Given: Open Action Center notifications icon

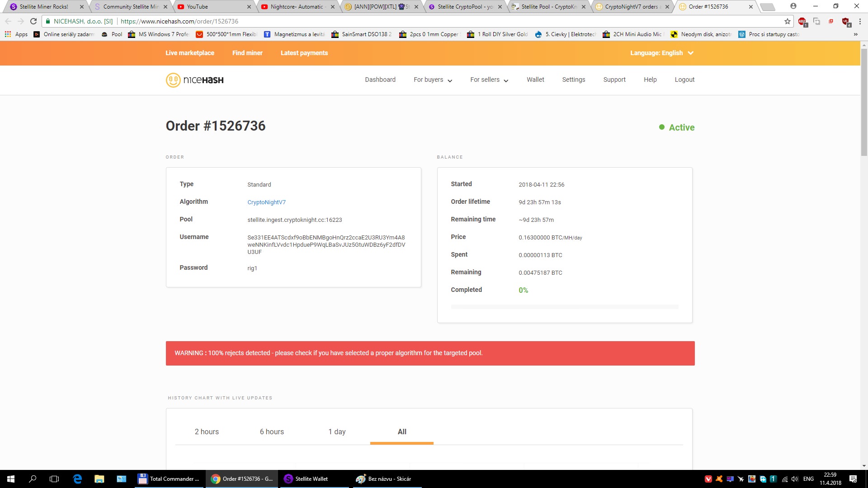Looking at the screenshot, I should click(853, 479).
